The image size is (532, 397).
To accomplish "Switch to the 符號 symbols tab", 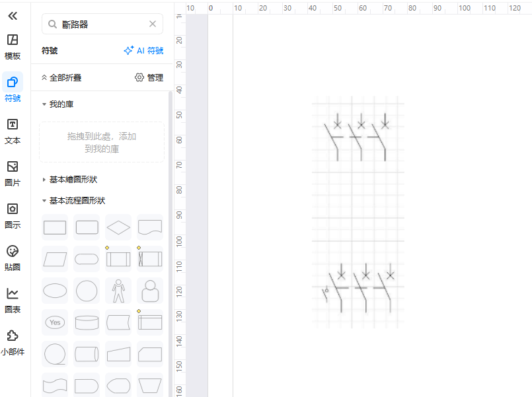I will click(x=13, y=89).
